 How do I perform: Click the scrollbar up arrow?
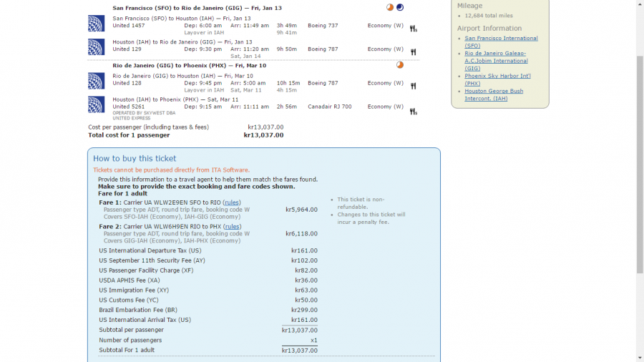tap(640, 4)
